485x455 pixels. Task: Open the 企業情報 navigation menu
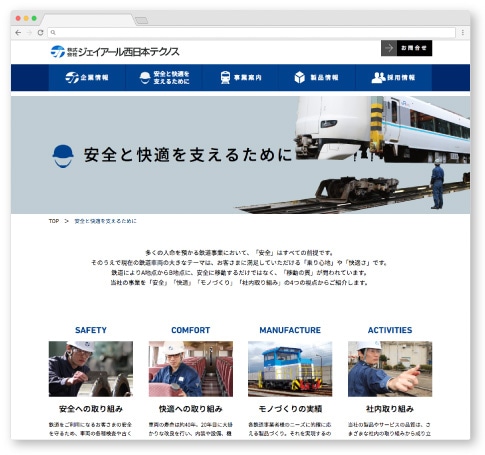87,77
